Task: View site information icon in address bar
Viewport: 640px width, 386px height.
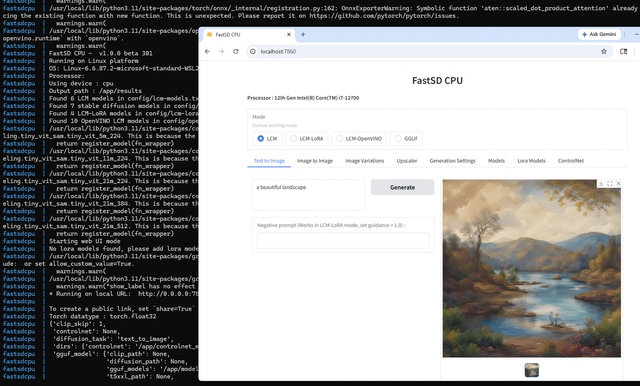Action: tap(253, 51)
